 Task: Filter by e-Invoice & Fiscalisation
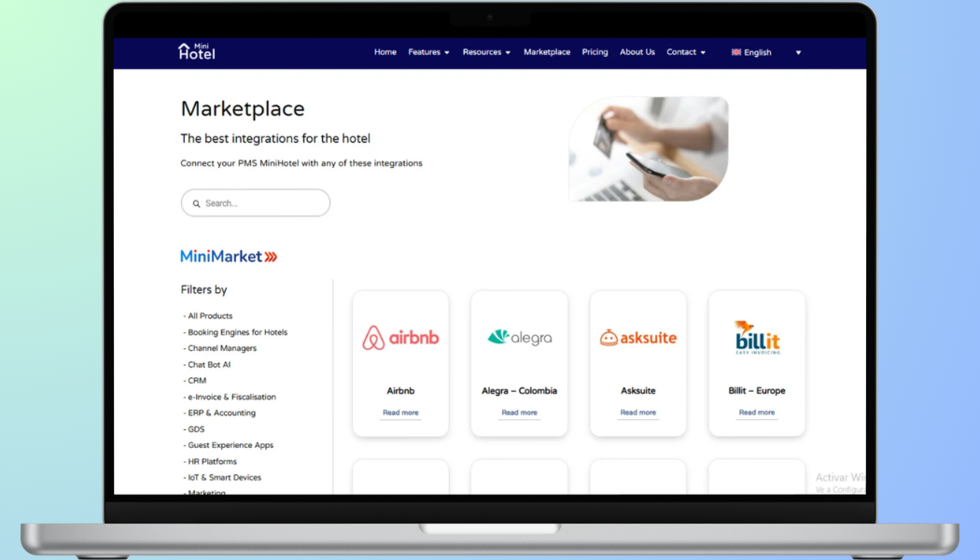[230, 397]
